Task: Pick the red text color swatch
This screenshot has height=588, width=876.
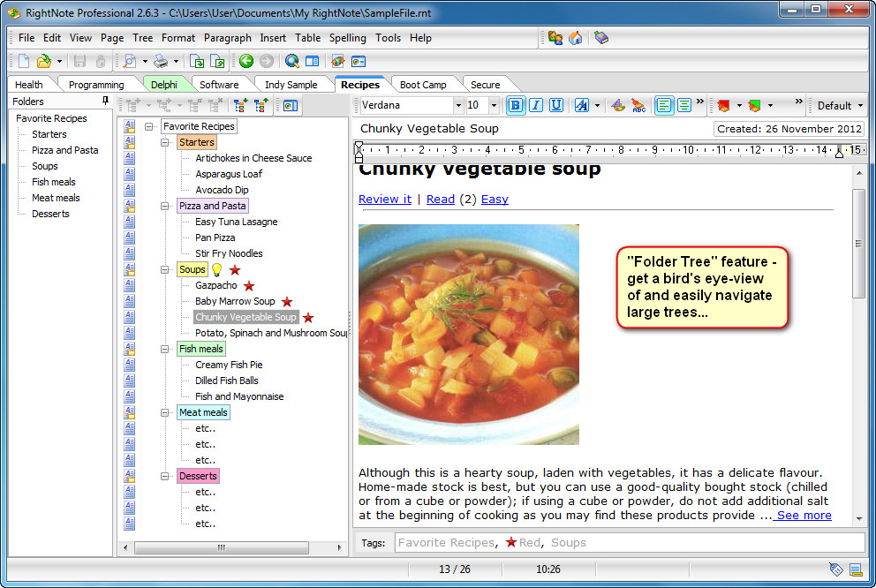Action: 723,106
